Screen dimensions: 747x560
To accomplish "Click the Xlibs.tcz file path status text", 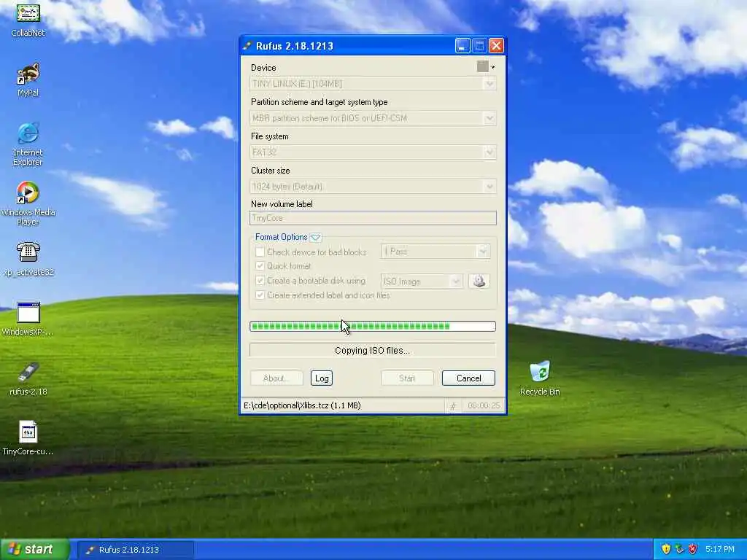I will [x=302, y=405].
